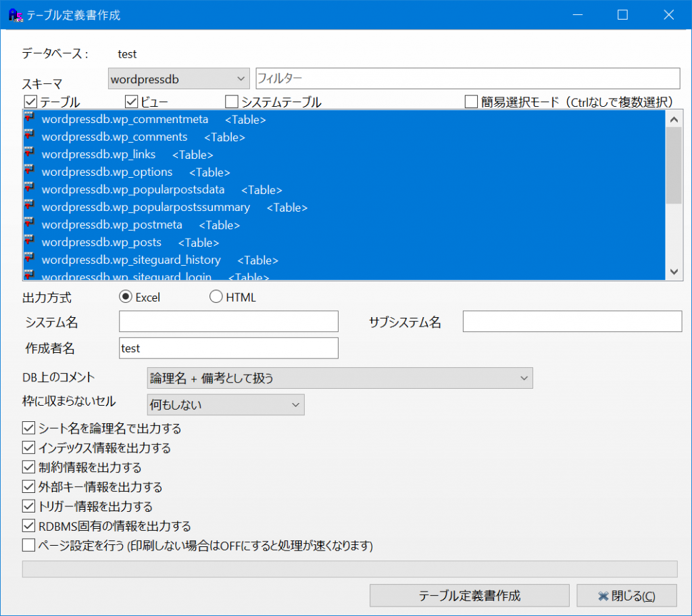
Task: Click the table list scroll up arrow
Action: click(674, 119)
